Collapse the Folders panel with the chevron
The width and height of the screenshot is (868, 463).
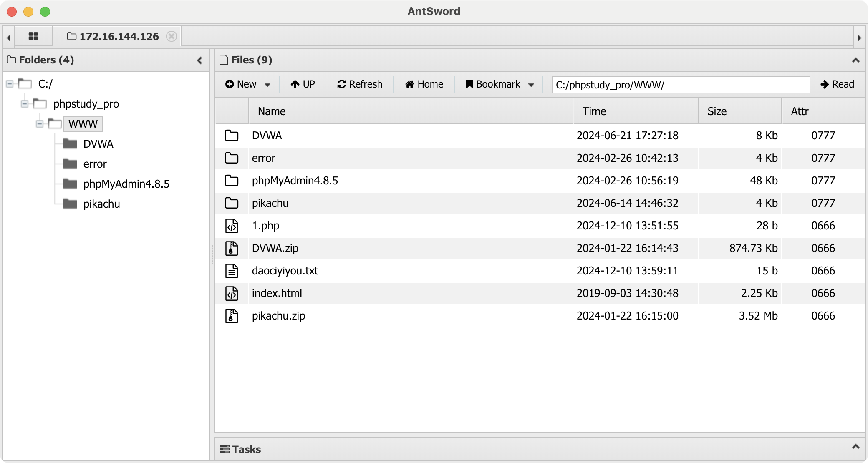click(200, 60)
